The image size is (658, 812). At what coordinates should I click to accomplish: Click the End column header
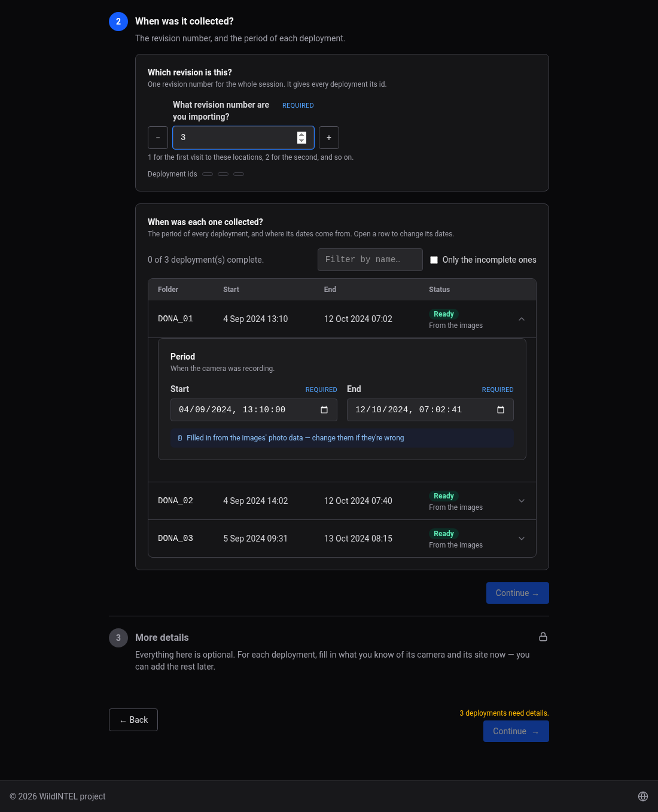[330, 290]
